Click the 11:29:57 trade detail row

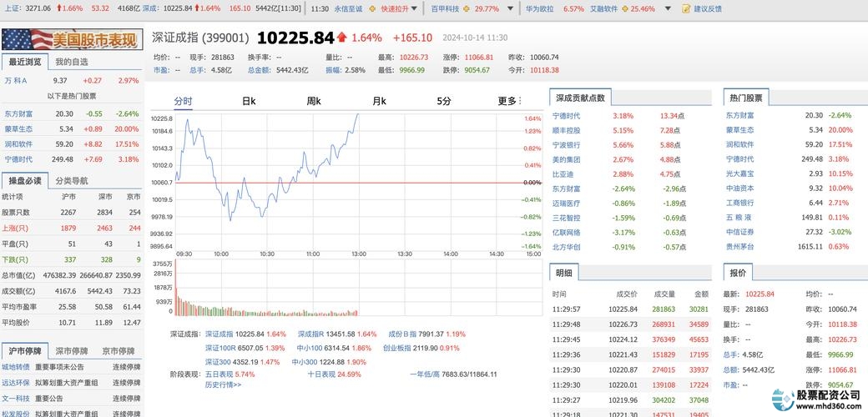[630, 309]
